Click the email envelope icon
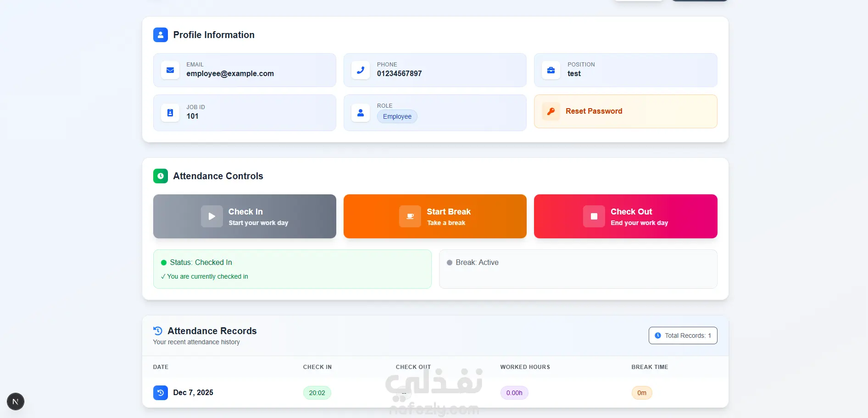The image size is (868, 418). click(x=170, y=70)
